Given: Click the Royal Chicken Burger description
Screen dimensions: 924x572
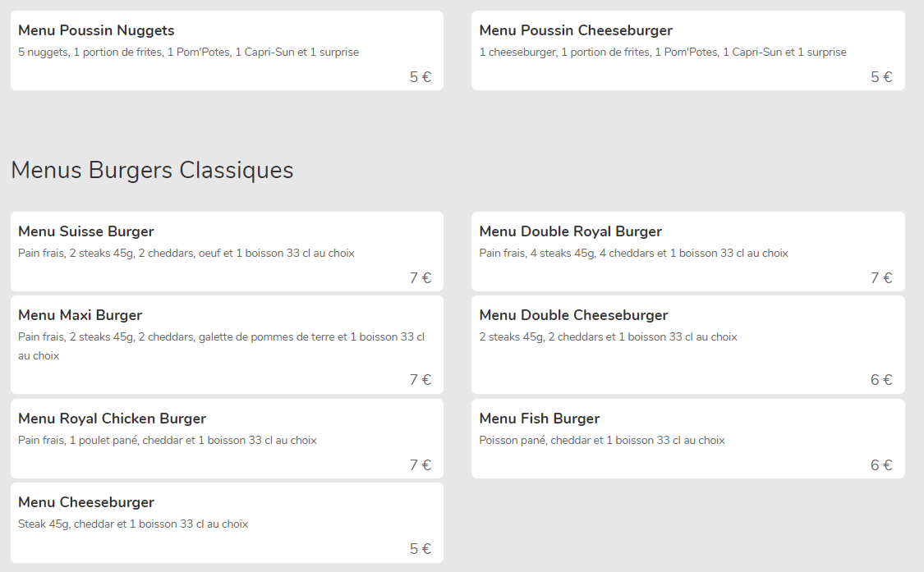Looking at the screenshot, I should point(168,441).
